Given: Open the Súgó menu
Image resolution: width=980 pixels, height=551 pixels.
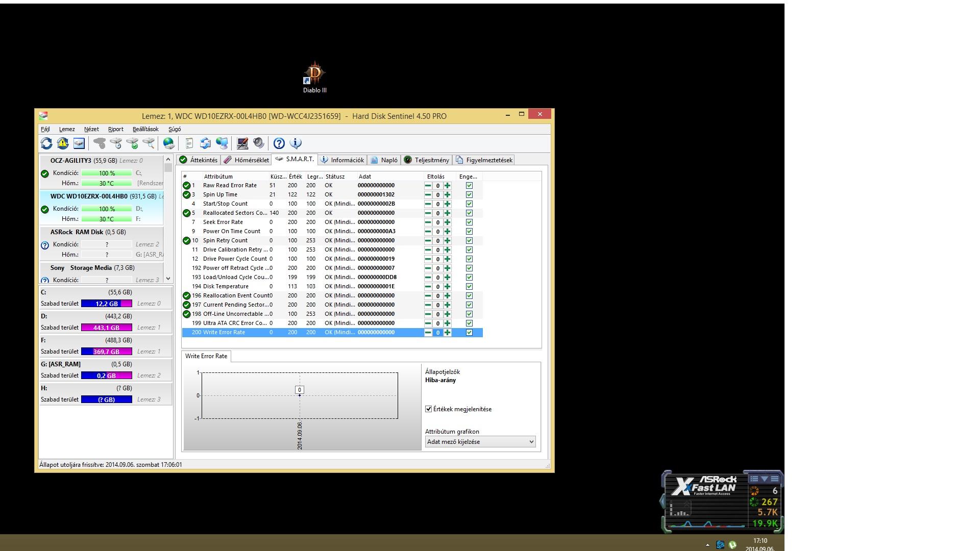Looking at the screenshot, I should point(175,130).
